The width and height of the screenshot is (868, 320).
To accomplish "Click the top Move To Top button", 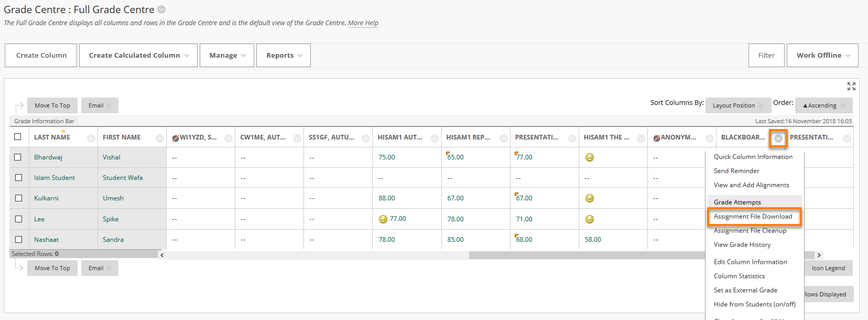I will pyautogui.click(x=52, y=105).
